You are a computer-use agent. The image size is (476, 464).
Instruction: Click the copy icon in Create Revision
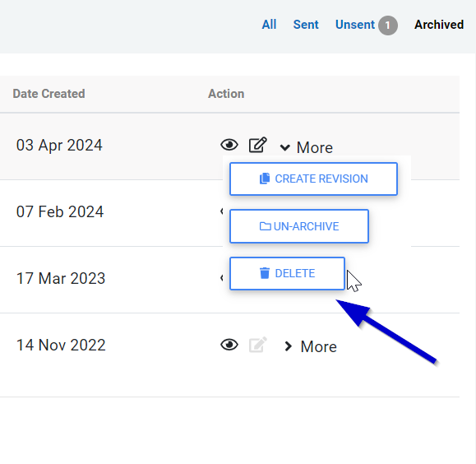pyautogui.click(x=265, y=179)
